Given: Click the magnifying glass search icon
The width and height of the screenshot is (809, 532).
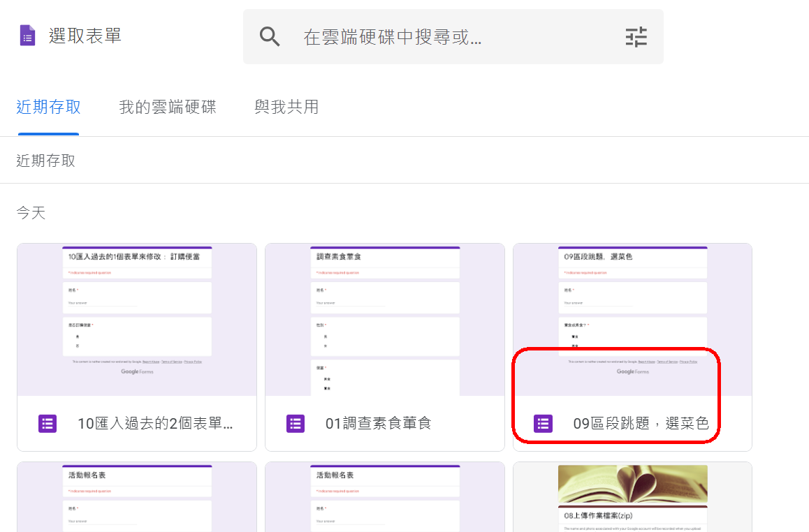Looking at the screenshot, I should [x=270, y=36].
